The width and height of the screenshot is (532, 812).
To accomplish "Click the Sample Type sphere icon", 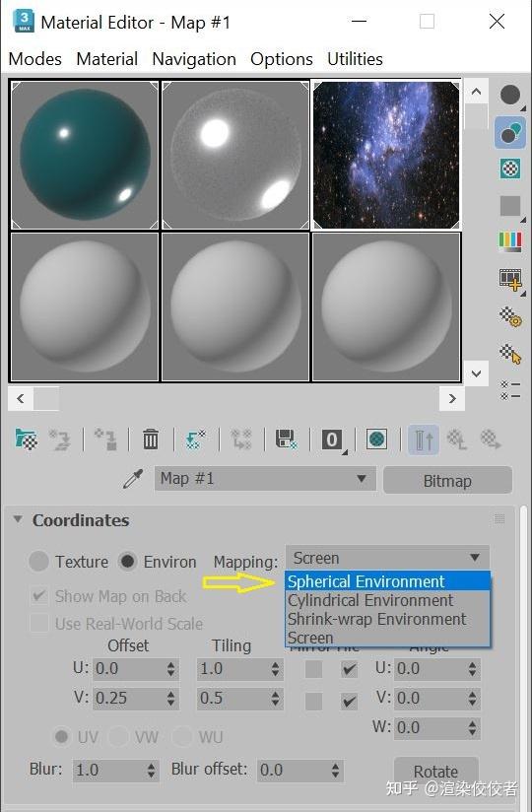I will (x=510, y=96).
